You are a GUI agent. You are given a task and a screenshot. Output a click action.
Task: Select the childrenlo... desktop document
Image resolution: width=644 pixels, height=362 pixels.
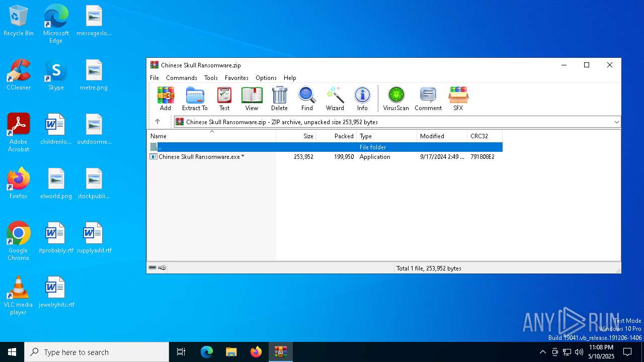pyautogui.click(x=56, y=130)
